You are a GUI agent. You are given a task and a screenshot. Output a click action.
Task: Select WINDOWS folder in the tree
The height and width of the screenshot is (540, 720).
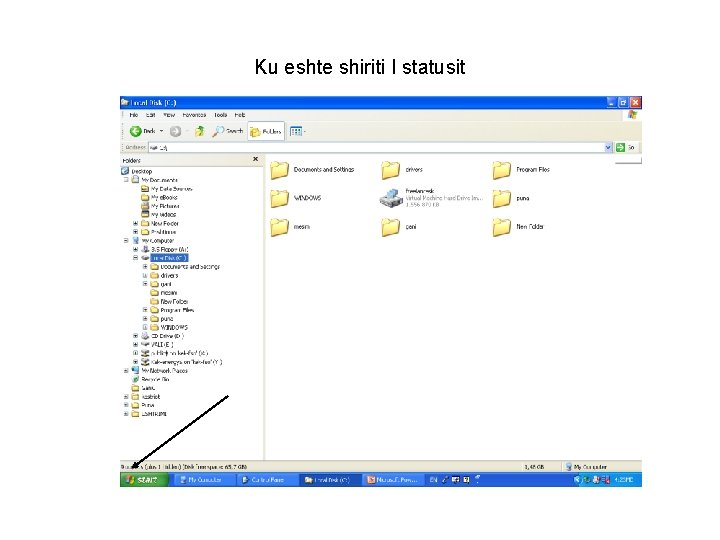coord(174,327)
